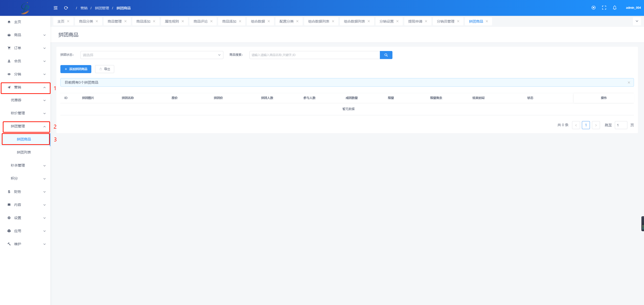The image size is (644, 305).
Task: Expand the 订单 sidebar menu
Action: coord(25,48)
